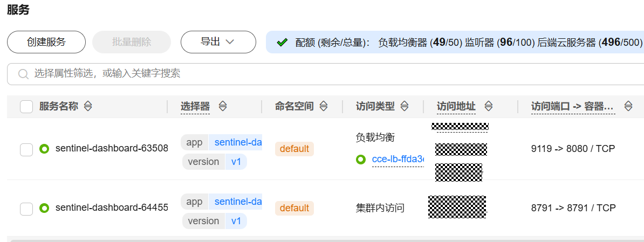The width and height of the screenshot is (644, 242).
Task: Click the default namespace tag in first row
Action: (x=294, y=149)
